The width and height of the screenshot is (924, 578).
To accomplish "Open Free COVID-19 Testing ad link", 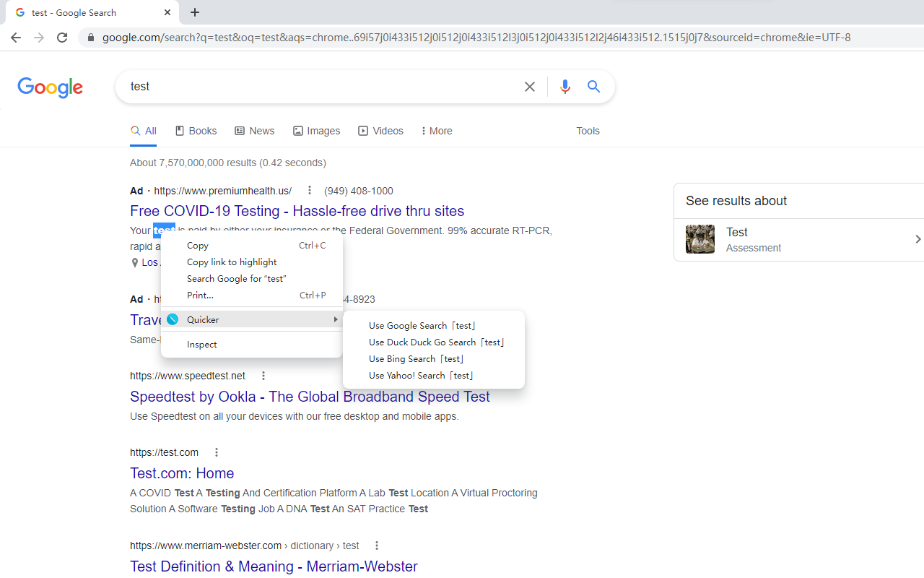I will click(297, 211).
